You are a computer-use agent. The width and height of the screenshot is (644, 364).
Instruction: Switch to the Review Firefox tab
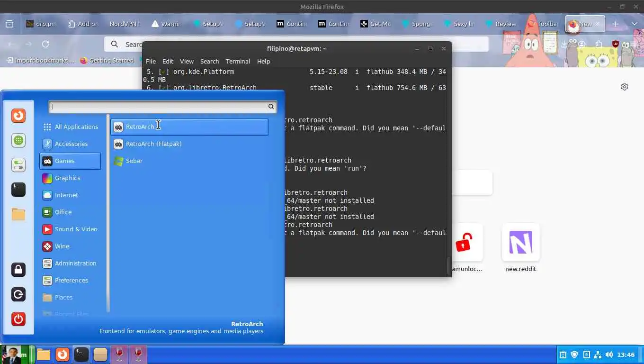pyautogui.click(x=501, y=24)
